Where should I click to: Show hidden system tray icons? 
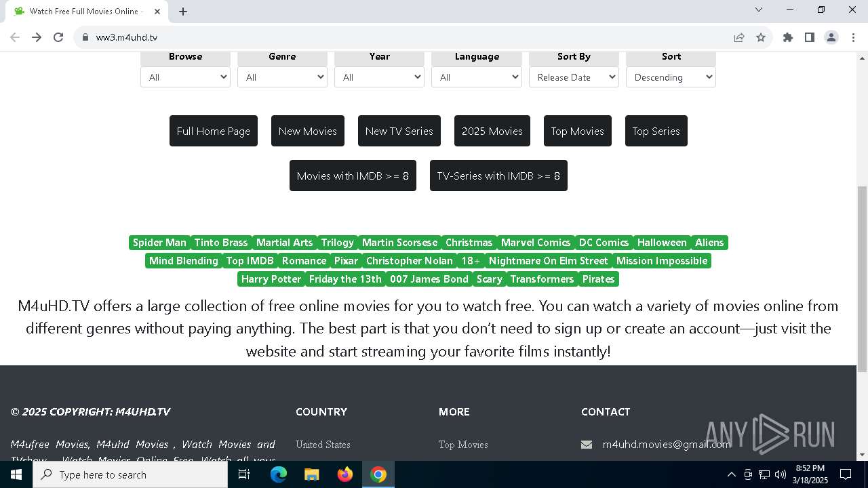click(x=731, y=474)
